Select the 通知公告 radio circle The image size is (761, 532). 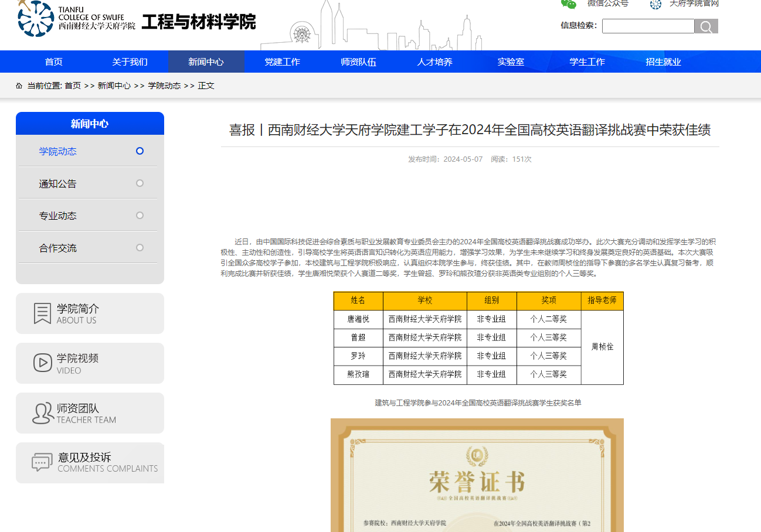140,183
